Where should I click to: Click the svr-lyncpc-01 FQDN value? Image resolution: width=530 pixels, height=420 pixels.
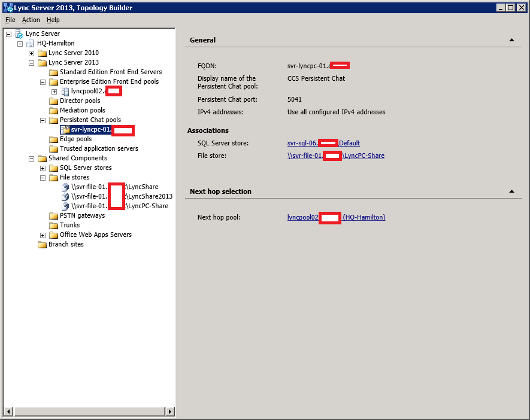[318, 66]
